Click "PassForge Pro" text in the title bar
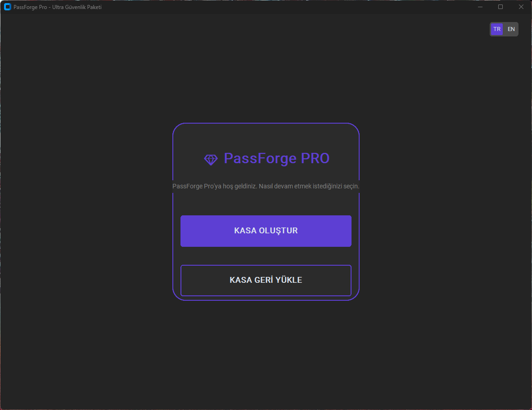The height and width of the screenshot is (410, 532). pos(30,7)
